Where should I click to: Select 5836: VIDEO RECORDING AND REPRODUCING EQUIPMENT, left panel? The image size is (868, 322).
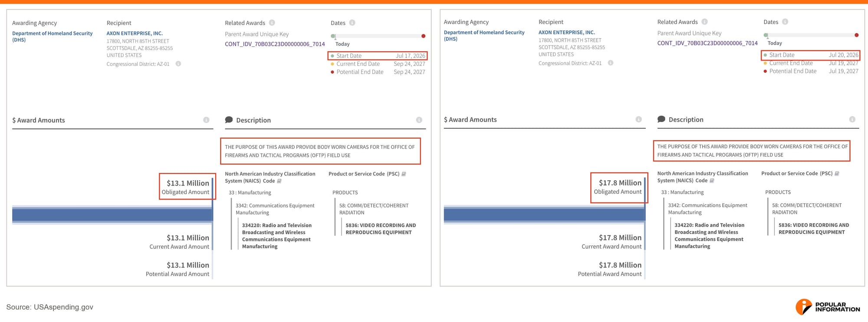[381, 229]
